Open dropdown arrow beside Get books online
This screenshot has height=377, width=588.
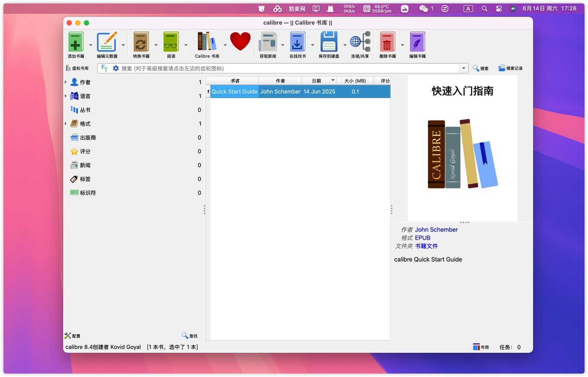[x=313, y=44]
